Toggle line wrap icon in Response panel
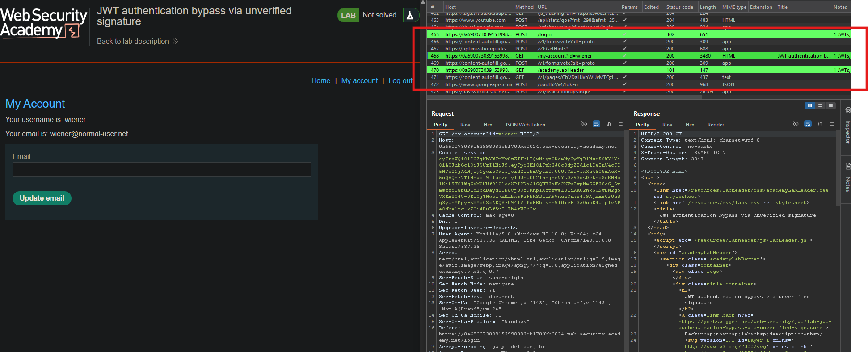This screenshot has height=352, width=868. click(x=808, y=124)
